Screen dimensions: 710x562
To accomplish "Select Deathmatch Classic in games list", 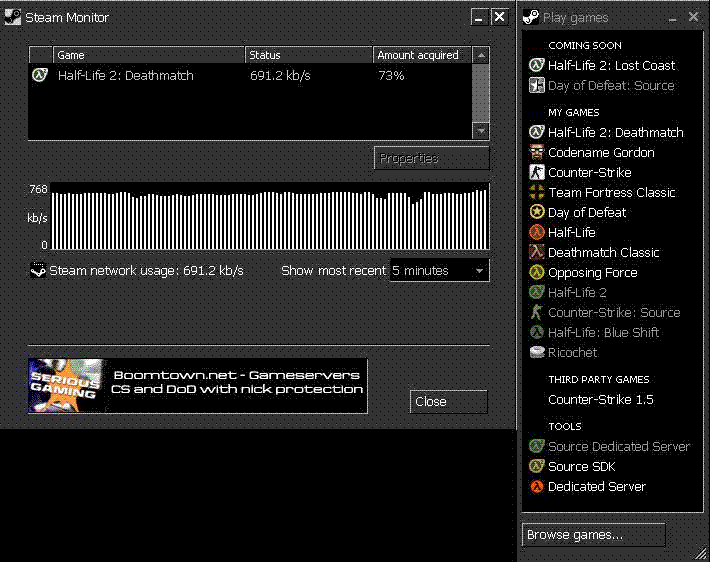I will [x=603, y=252].
